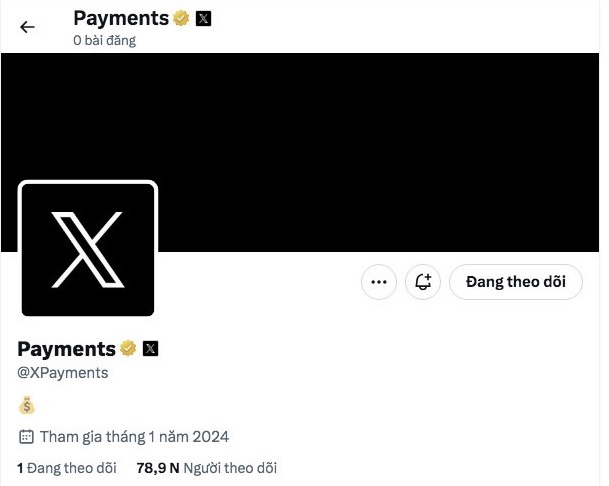Viewport: 609px width, 486px height.
Task: Open the "Người theo dõi" followers list
Action: click(230, 467)
